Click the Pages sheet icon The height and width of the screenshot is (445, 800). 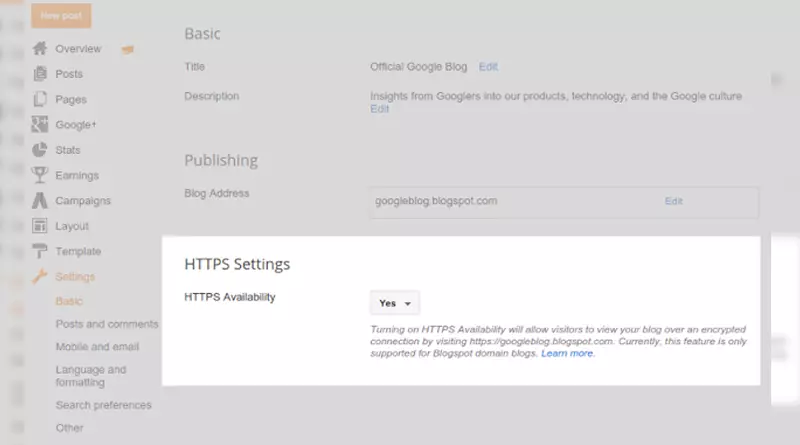pos(40,99)
